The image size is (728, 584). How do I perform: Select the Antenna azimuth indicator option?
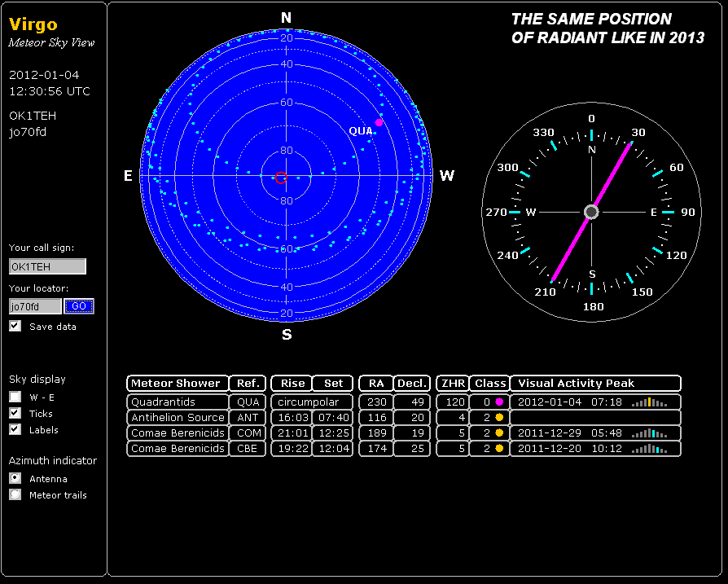pyautogui.click(x=15, y=478)
